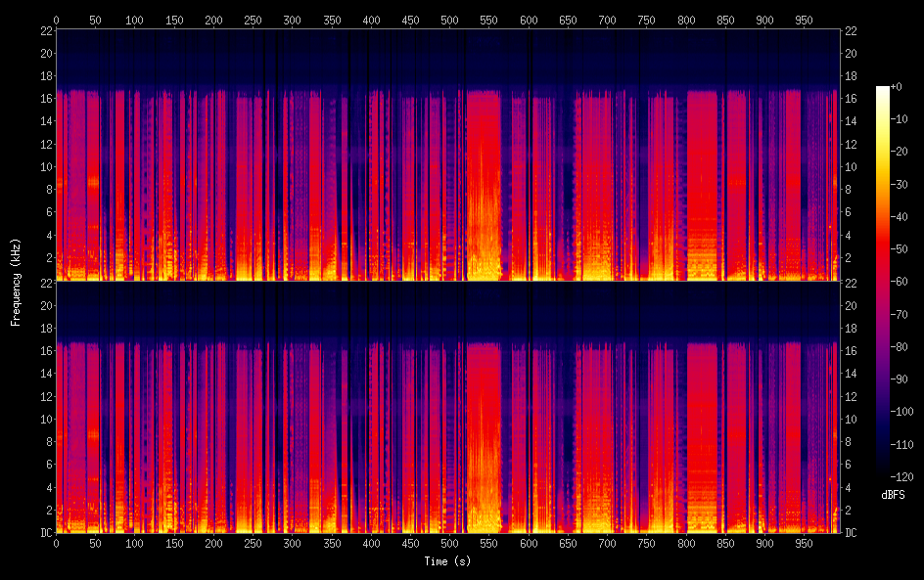Screen dimensions: 924x580
Task: Click the "Frequency (kHz)" vertical axis label
Action: 16,281
